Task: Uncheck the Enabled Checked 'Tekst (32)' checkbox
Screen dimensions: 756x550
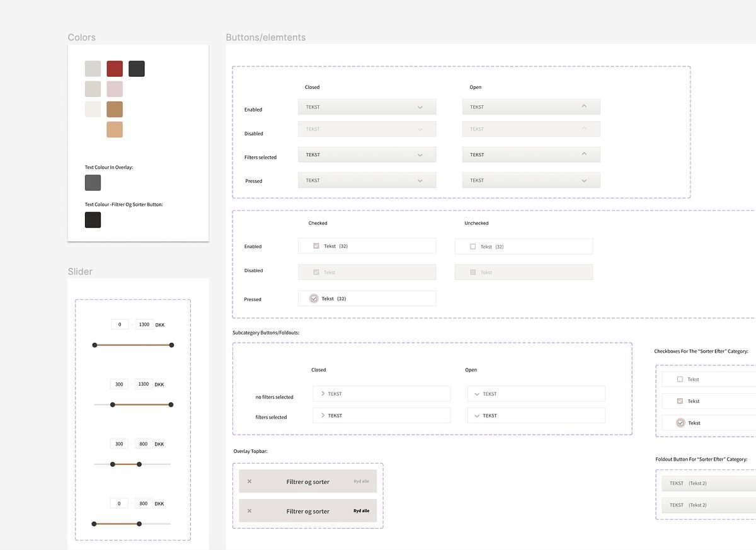Action: 316,246
